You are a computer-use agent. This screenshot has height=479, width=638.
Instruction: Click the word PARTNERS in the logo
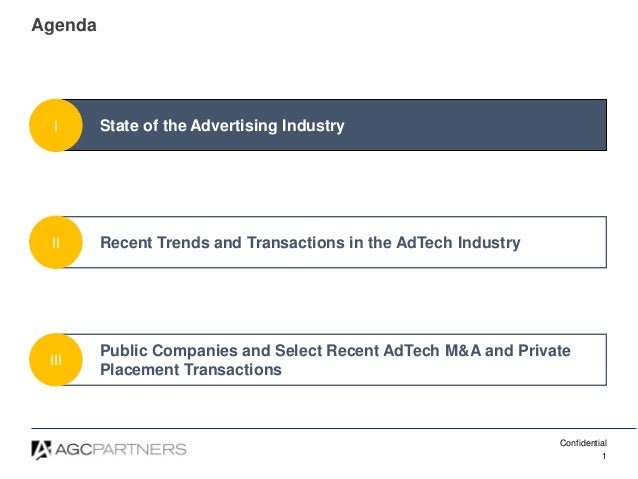pos(139,450)
